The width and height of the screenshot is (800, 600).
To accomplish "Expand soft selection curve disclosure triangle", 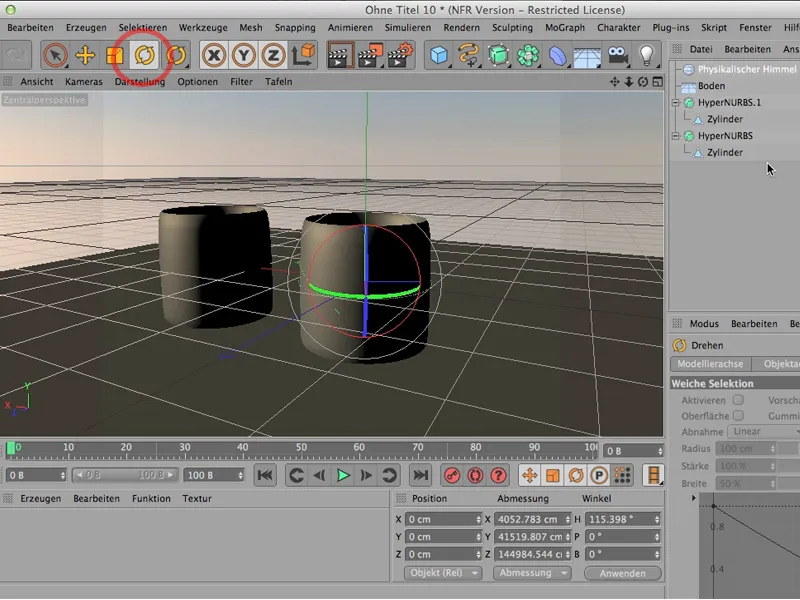I will [693, 498].
